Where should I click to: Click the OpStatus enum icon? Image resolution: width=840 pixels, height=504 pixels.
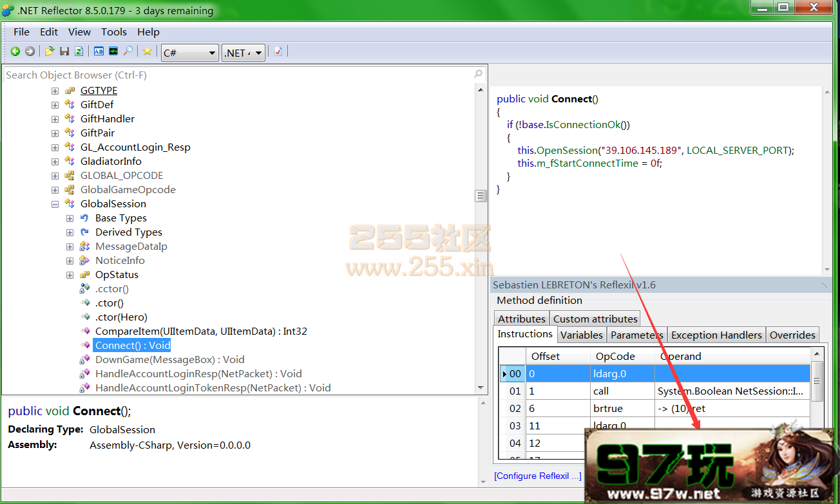[x=84, y=274]
